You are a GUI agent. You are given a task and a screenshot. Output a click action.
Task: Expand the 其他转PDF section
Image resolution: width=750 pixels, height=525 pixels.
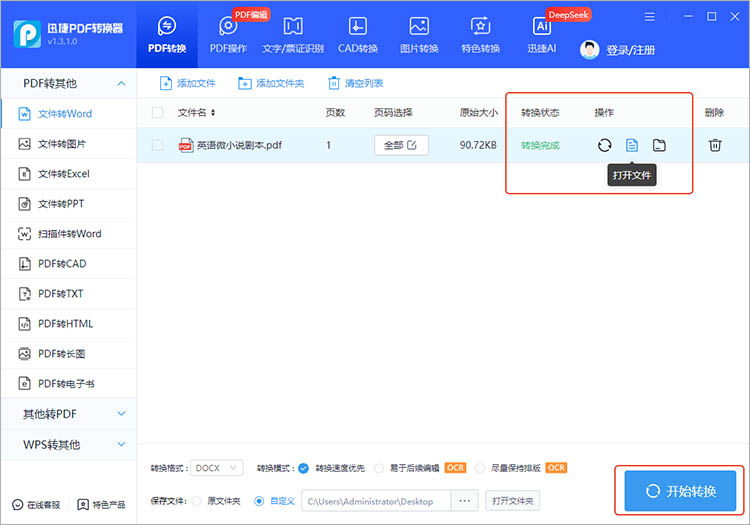[68, 414]
